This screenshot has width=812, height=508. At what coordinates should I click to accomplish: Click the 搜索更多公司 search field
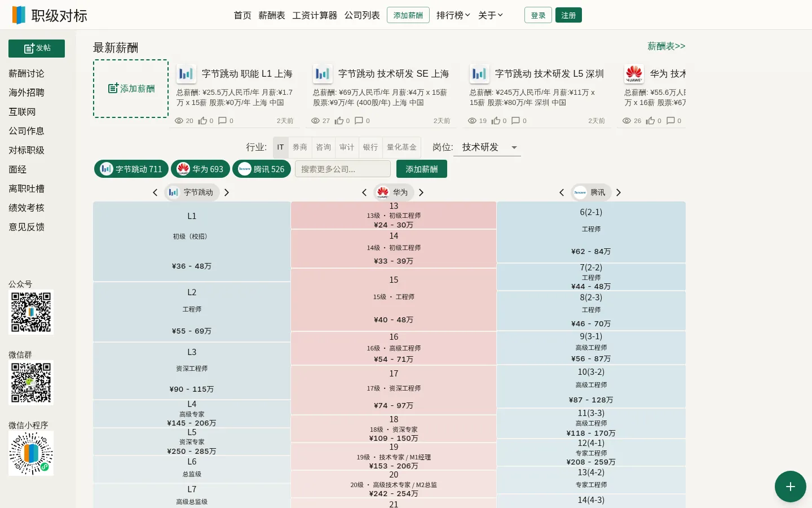tap(343, 169)
